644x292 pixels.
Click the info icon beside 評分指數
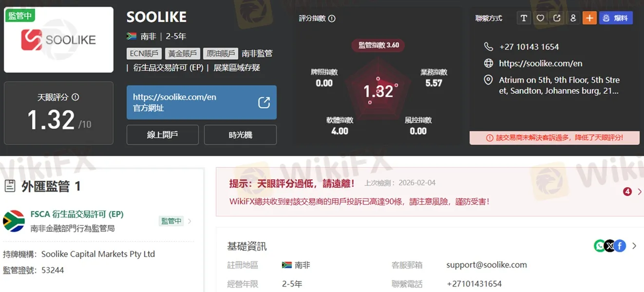tap(332, 18)
